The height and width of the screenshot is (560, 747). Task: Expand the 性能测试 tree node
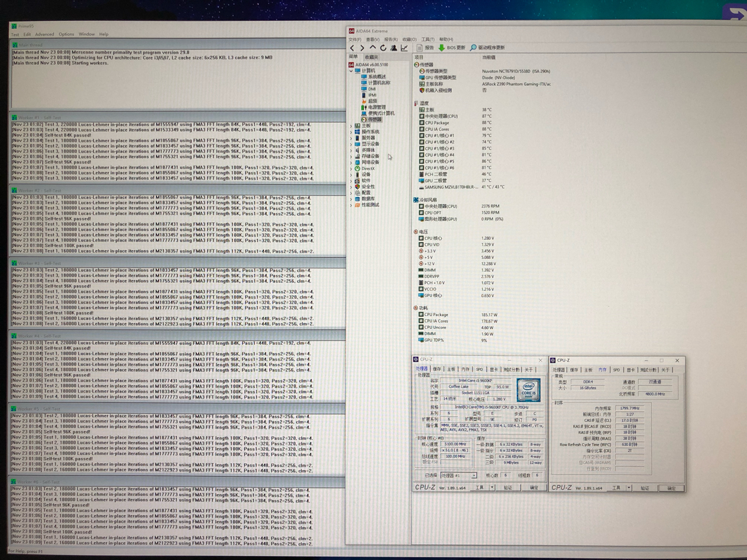pyautogui.click(x=351, y=205)
